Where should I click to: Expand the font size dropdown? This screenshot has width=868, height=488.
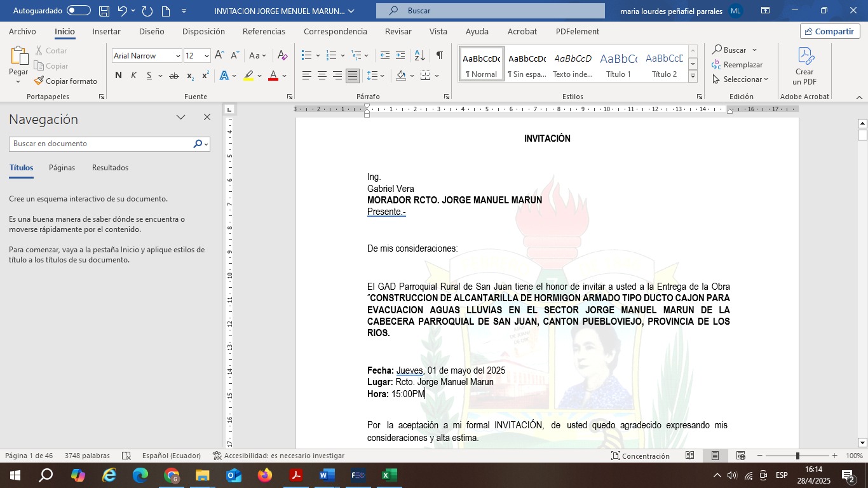pos(207,56)
